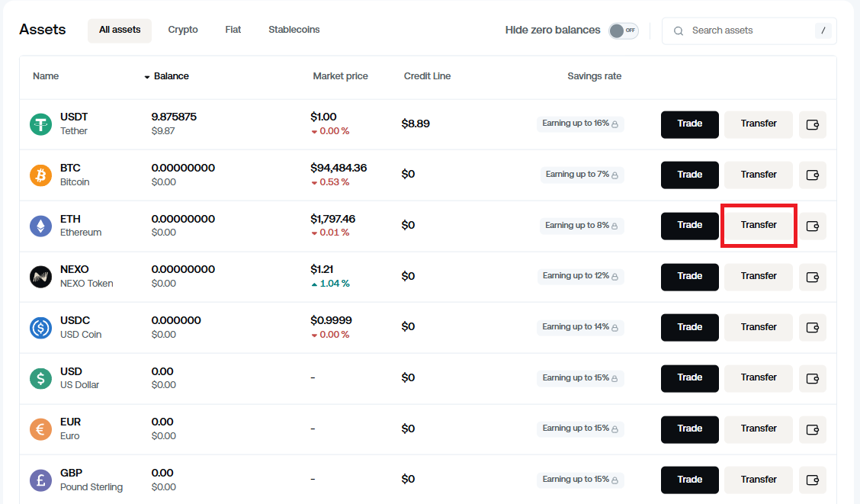
Task: Open the wallet icon in the USDC row
Action: tap(812, 327)
